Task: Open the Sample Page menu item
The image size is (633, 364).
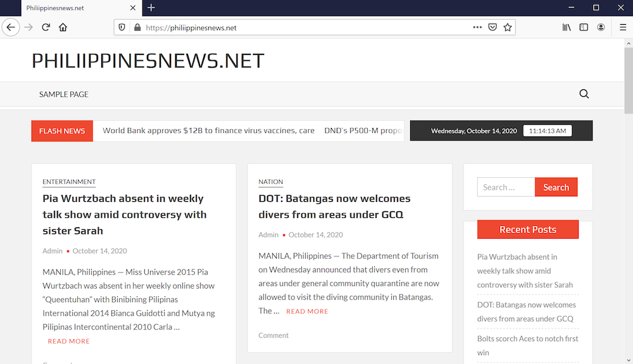Action: [x=64, y=94]
